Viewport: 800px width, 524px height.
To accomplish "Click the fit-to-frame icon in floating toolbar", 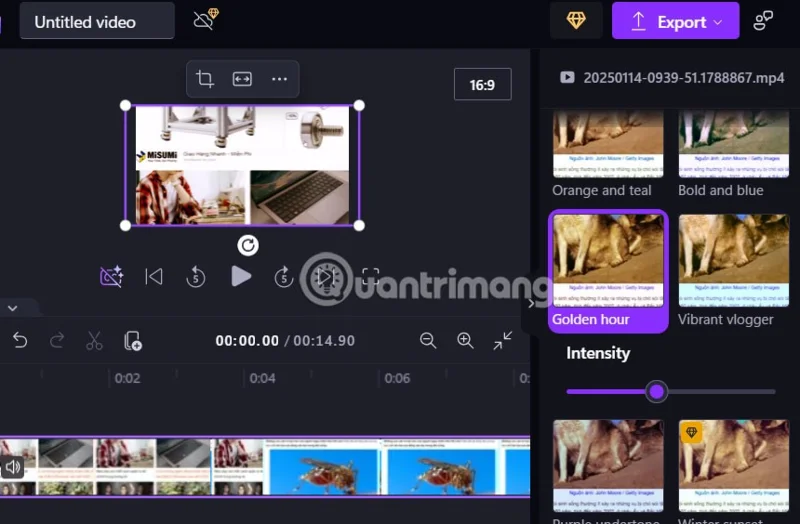I will point(242,79).
